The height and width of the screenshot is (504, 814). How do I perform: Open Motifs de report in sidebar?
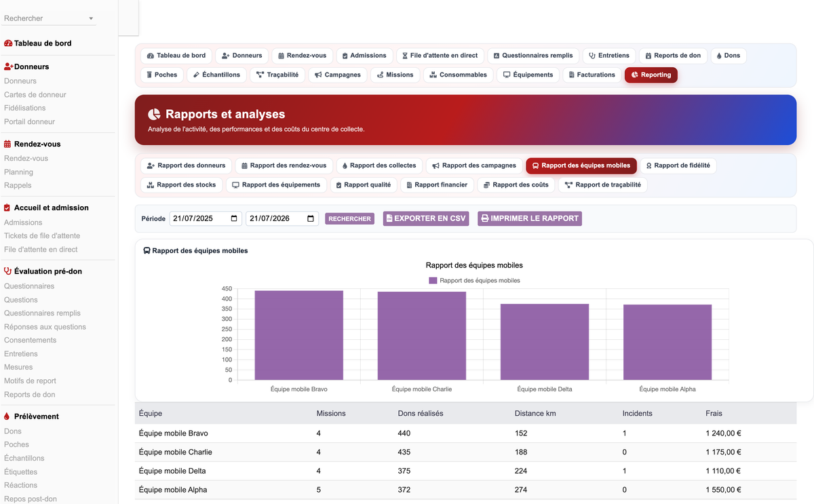[x=30, y=381]
